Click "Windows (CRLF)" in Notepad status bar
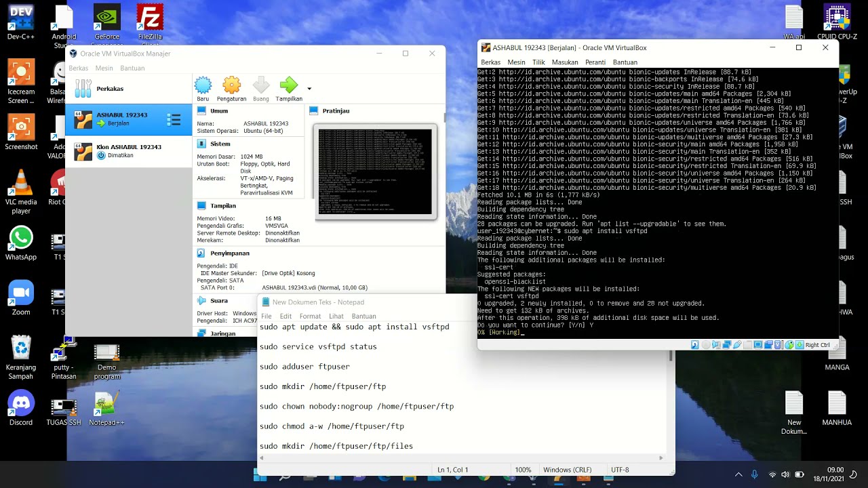 568,470
